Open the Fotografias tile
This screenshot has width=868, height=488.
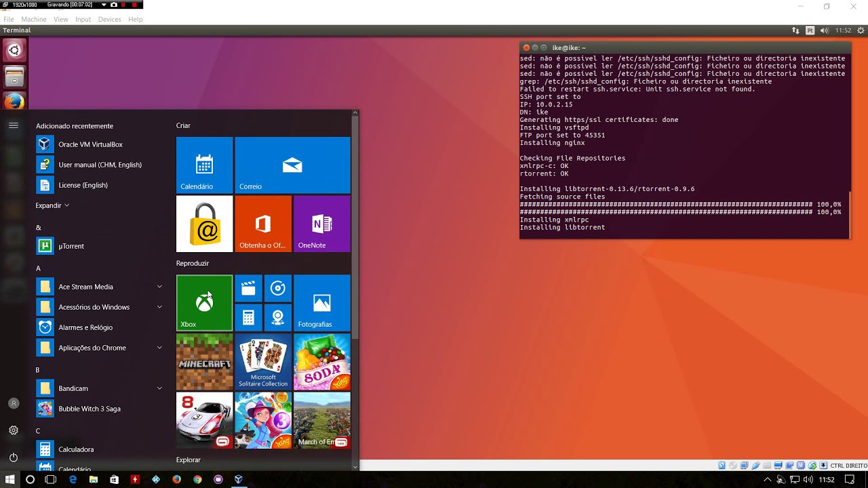[322, 302]
